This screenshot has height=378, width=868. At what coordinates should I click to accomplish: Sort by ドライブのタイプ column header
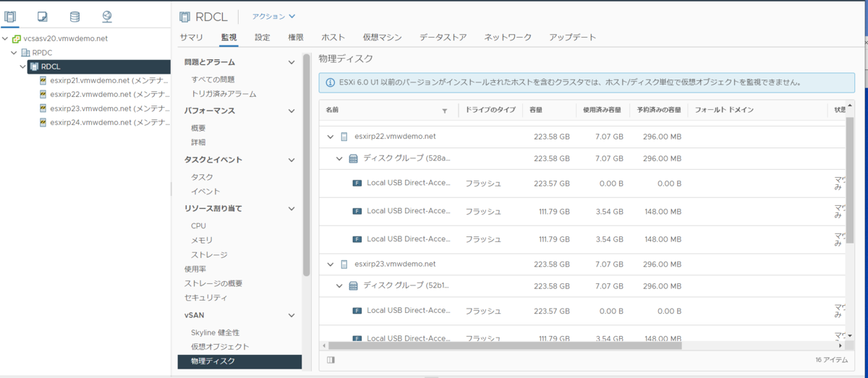(x=490, y=111)
